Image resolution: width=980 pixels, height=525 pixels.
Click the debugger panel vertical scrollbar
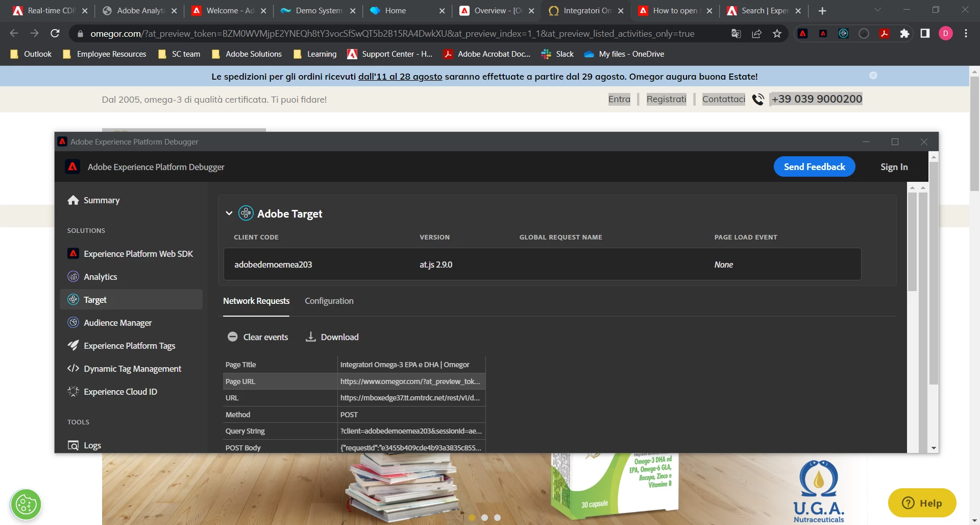tap(934, 273)
